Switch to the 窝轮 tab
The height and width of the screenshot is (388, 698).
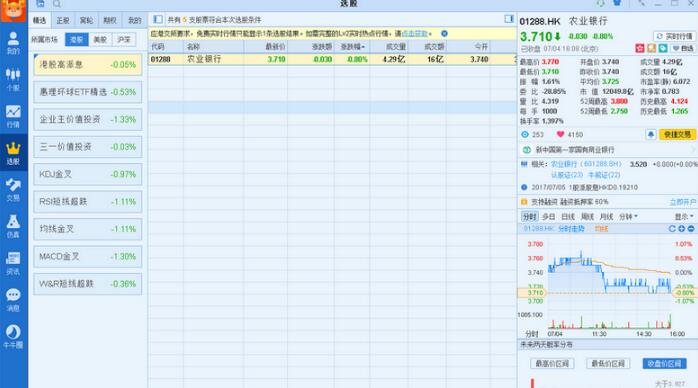[87, 20]
